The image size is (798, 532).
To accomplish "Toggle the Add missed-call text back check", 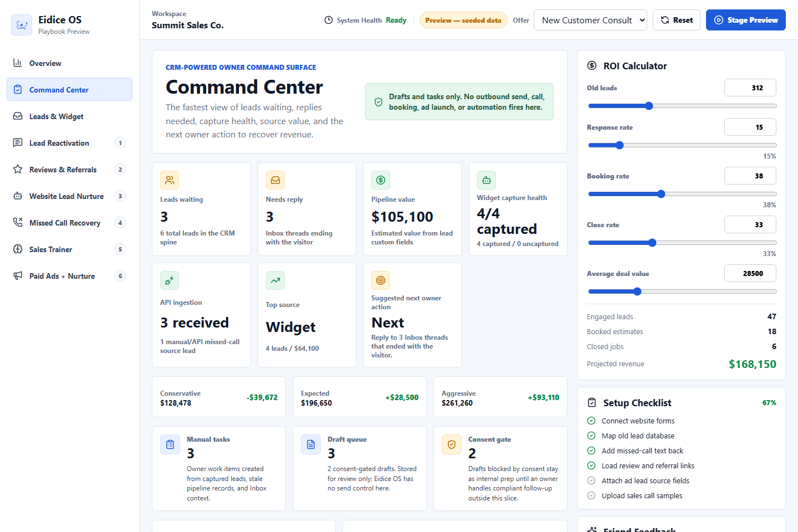I will [x=591, y=451].
